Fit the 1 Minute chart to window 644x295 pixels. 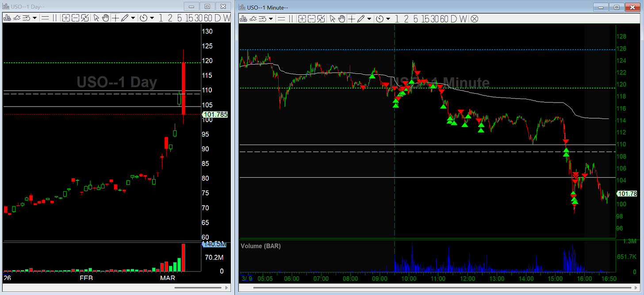321,19
